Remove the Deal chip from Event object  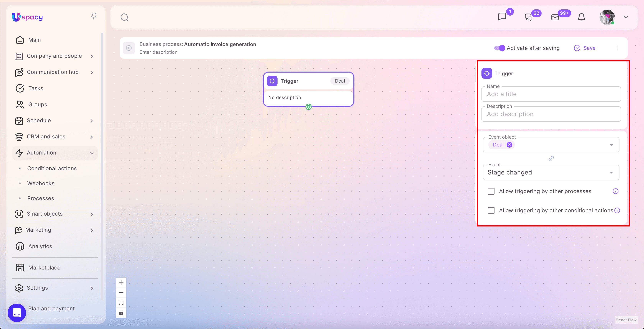(509, 145)
